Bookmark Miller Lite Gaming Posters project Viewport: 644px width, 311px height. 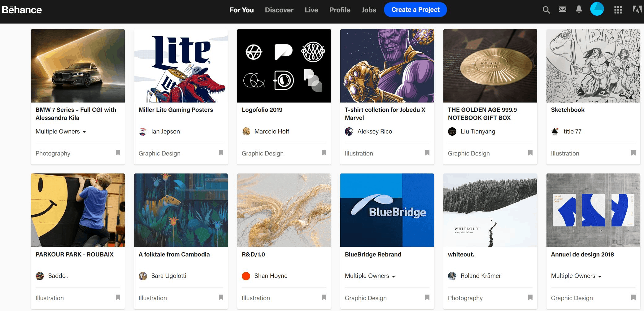(221, 153)
